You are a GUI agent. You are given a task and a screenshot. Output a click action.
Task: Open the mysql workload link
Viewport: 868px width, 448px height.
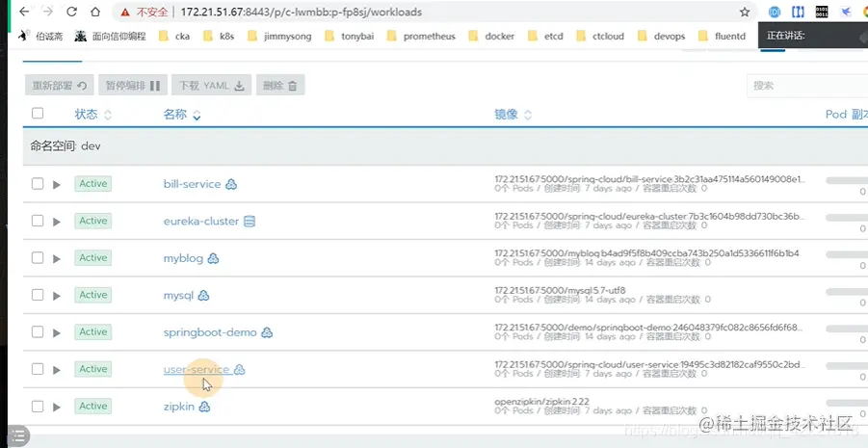(178, 295)
